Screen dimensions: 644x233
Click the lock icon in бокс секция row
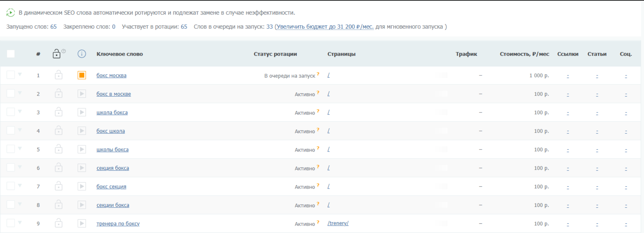coord(59,186)
